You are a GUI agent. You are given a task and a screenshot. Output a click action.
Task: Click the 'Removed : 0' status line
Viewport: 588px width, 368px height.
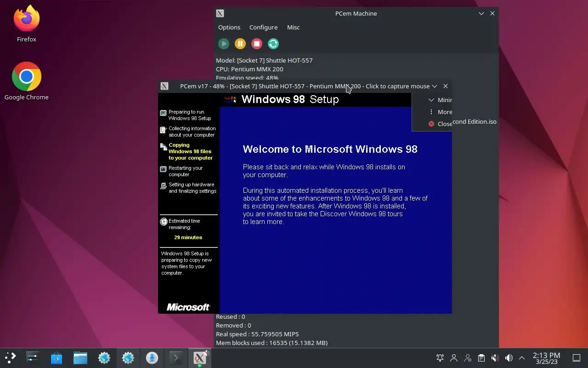point(233,325)
